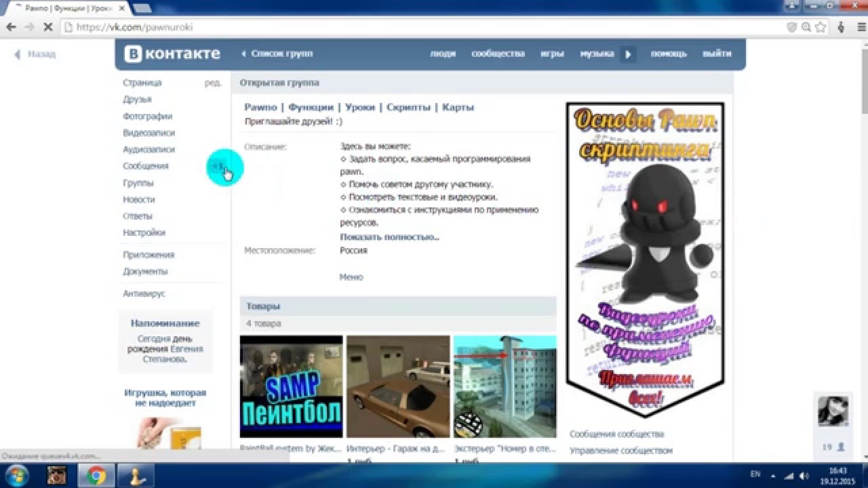Open 'помощь' in the top navigation
This screenshot has height=488, width=868.
tap(669, 54)
